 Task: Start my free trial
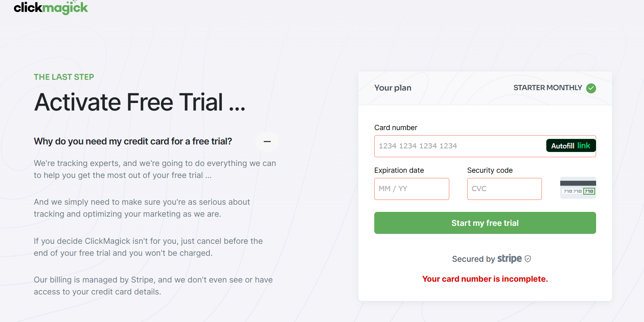click(x=485, y=223)
